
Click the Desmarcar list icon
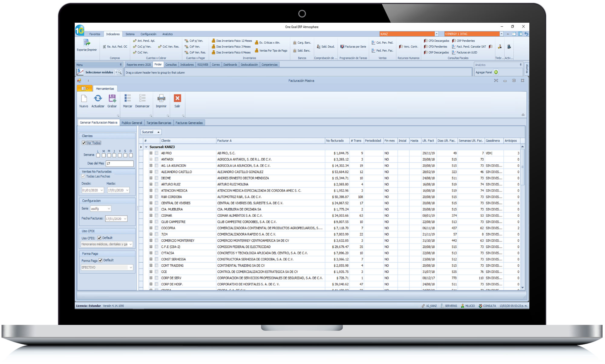point(142,98)
